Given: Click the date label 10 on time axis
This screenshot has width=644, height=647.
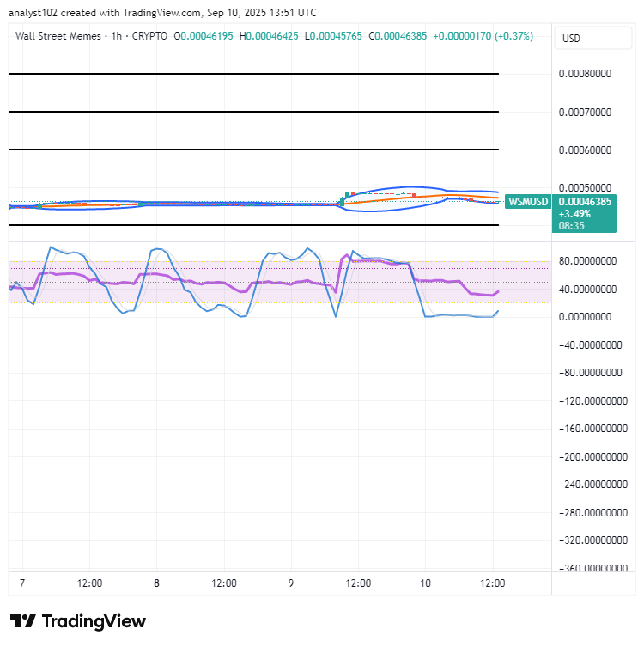Looking at the screenshot, I should (x=425, y=583).
